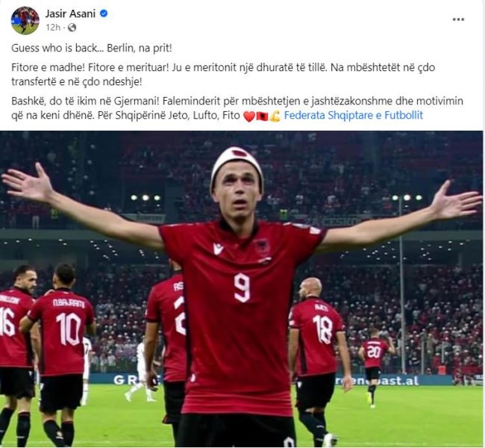Click the 12h post timestamp
Image resolution: width=485 pixels, height=448 pixels.
[53, 28]
